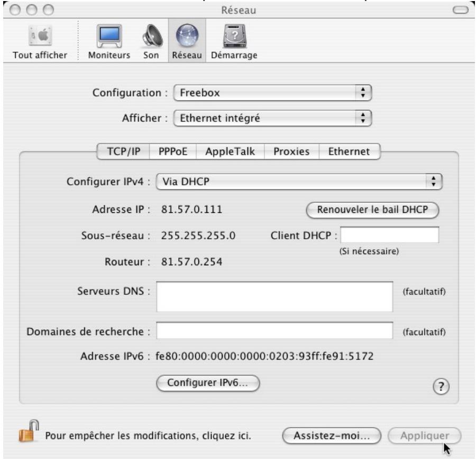Switch to the Proxies tab

(291, 151)
